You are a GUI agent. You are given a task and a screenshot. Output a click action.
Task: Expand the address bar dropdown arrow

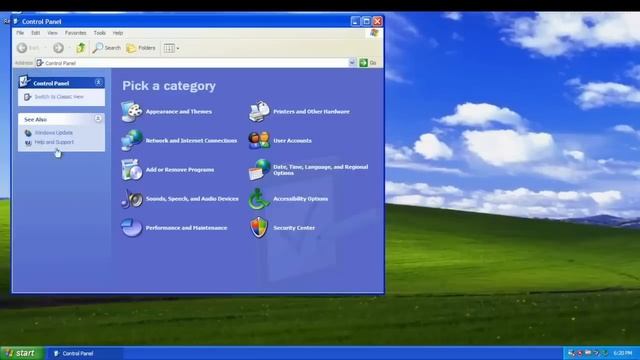tap(352, 62)
